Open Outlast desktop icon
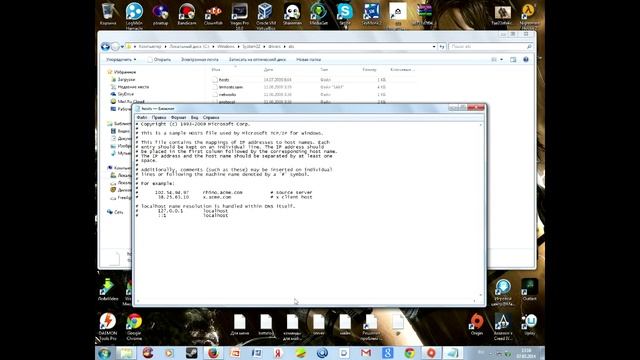Screen dimensions: 640x360 tap(529, 290)
